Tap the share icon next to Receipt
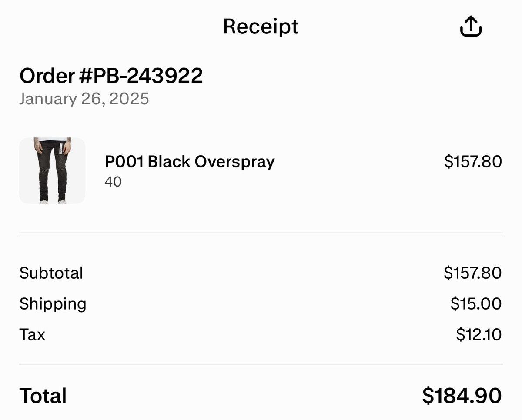 click(471, 27)
